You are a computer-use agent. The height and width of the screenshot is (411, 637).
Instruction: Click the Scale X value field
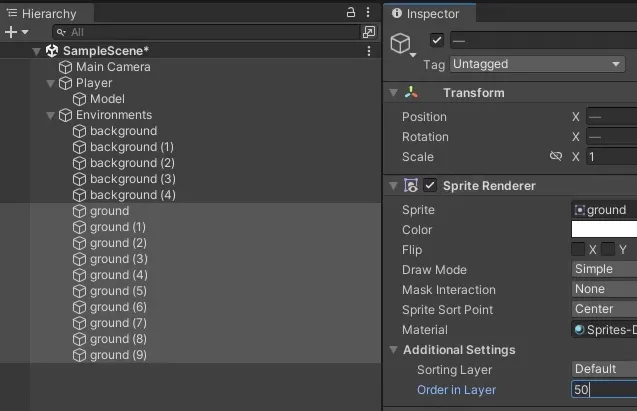click(612, 157)
